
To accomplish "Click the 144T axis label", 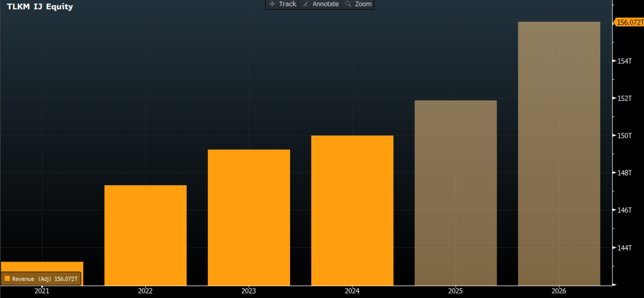I will (624, 248).
